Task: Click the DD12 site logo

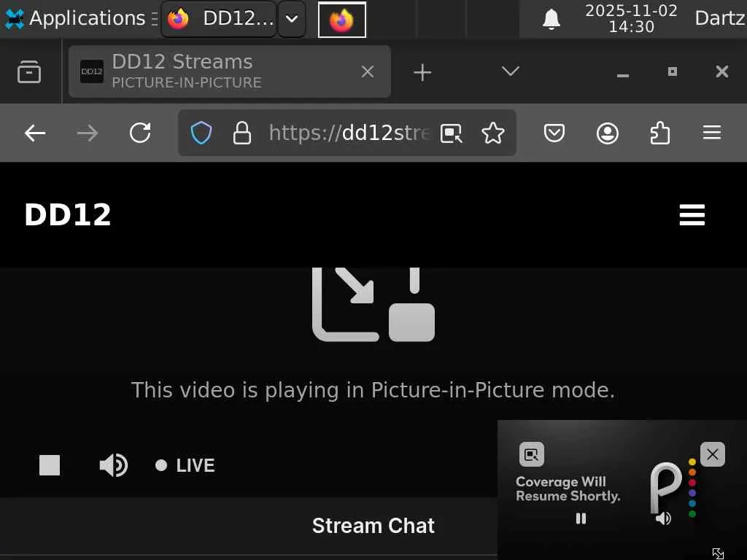Action: [68, 215]
